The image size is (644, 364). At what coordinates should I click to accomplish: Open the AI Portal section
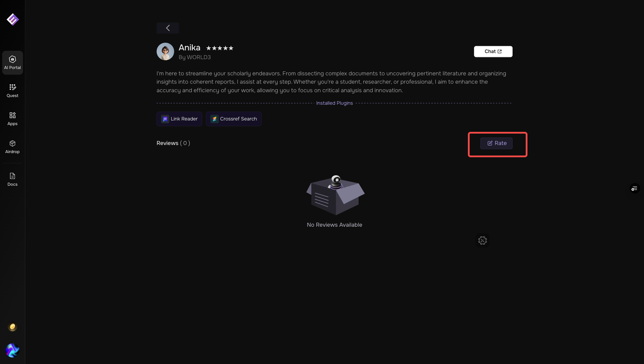coord(13,62)
